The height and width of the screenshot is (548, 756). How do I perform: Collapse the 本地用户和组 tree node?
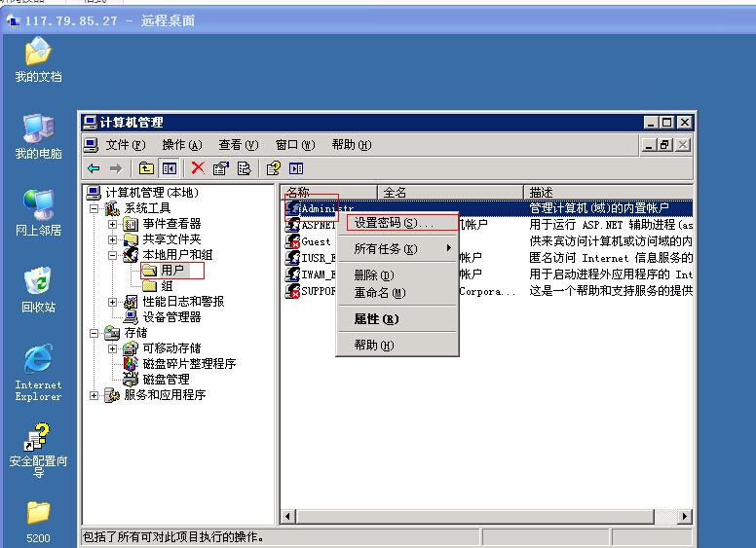[112, 255]
